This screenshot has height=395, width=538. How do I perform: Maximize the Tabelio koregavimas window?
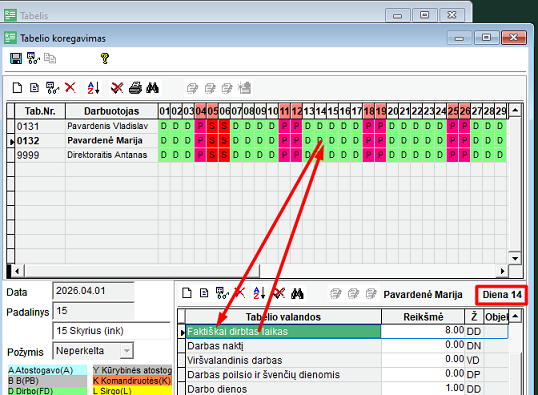(487, 37)
